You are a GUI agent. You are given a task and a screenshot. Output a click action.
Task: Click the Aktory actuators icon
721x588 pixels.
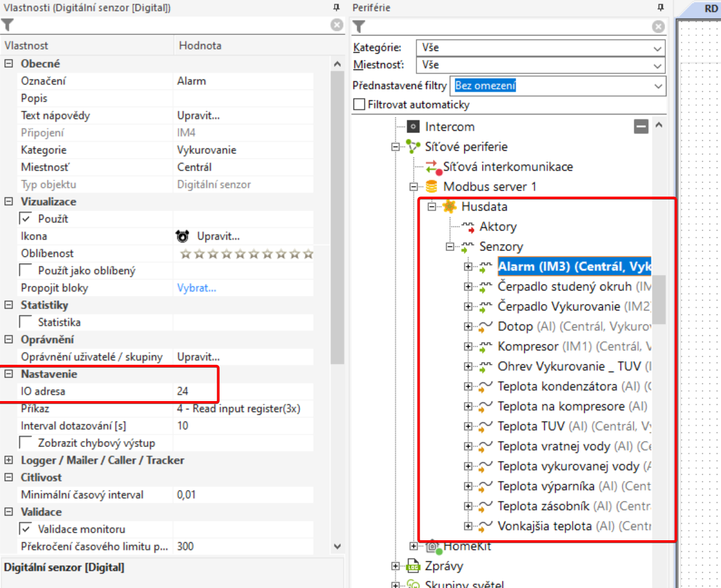click(x=468, y=226)
